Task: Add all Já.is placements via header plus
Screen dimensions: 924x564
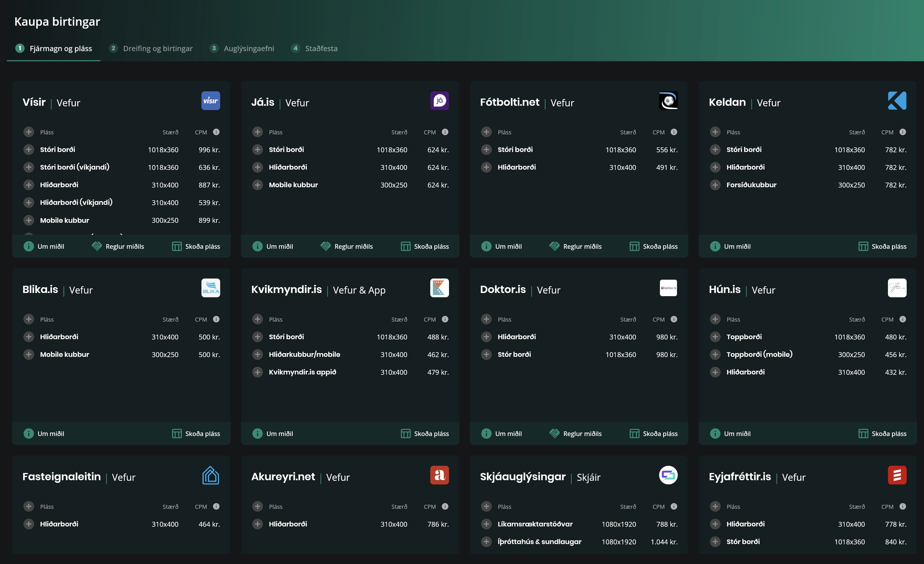Action: point(257,132)
